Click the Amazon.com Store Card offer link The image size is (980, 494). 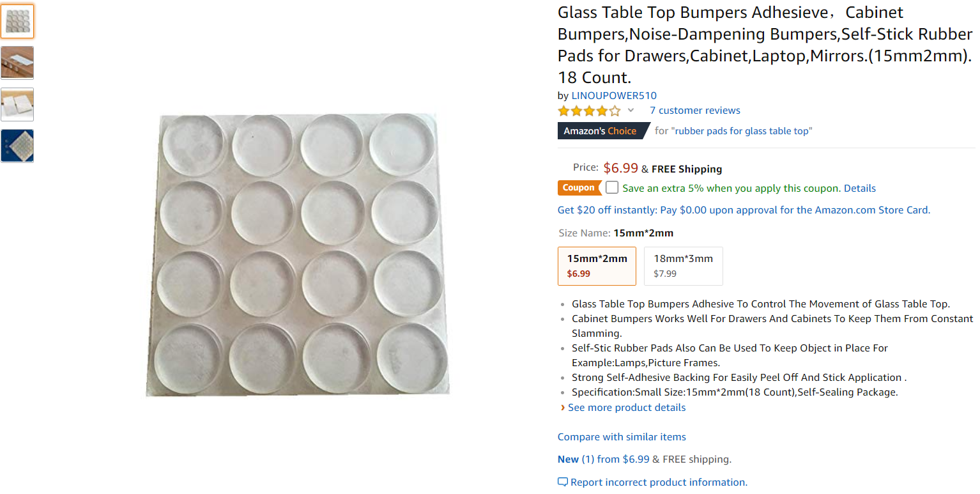tap(744, 210)
